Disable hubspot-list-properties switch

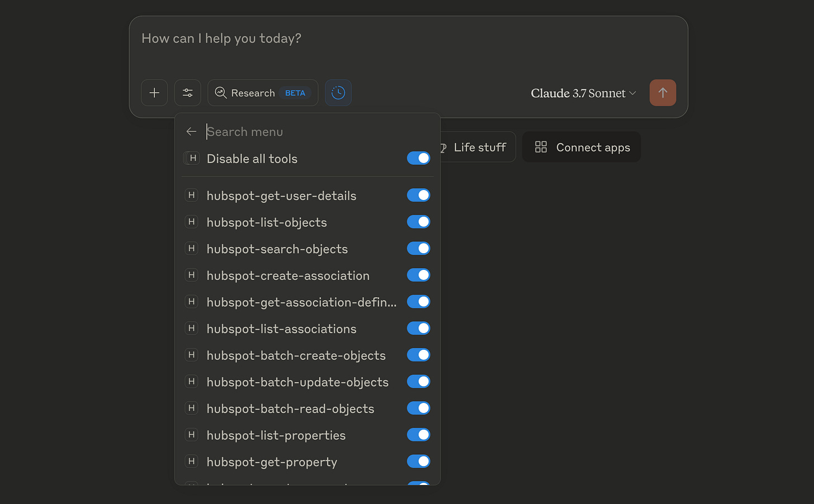coord(418,435)
